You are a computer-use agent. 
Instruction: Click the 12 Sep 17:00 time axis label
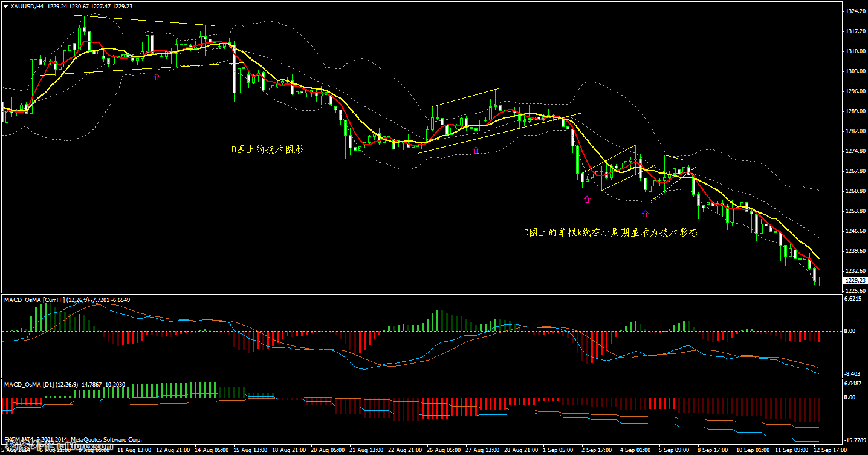831,450
